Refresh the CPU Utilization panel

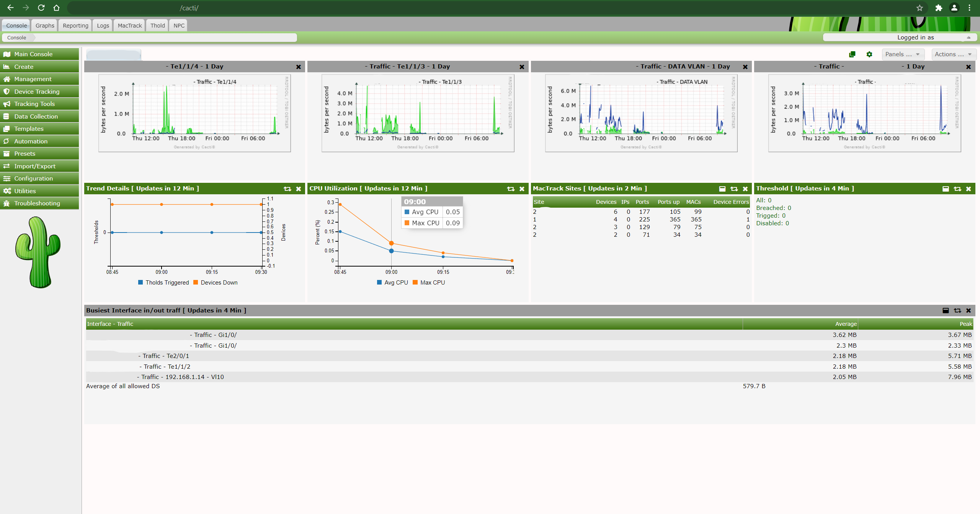pos(511,189)
